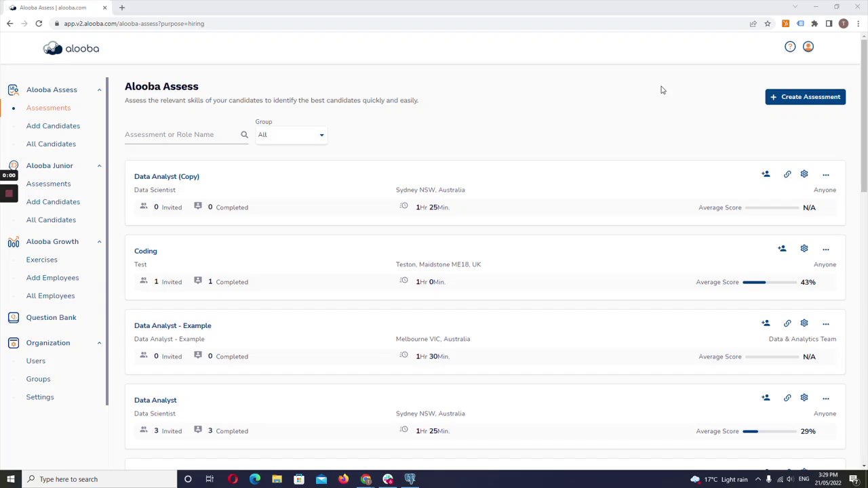Click the browser address bar
This screenshot has width=868, height=488.
400,24
